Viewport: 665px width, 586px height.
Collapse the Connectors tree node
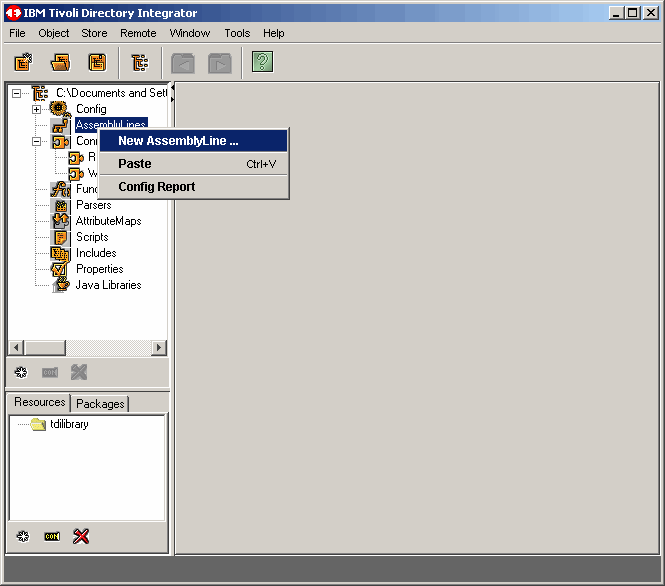click(37, 141)
